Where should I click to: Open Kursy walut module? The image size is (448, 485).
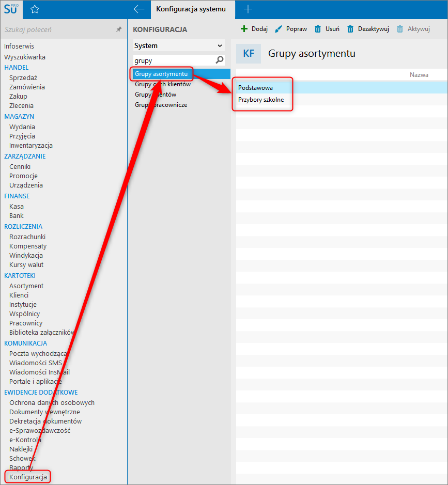click(26, 265)
